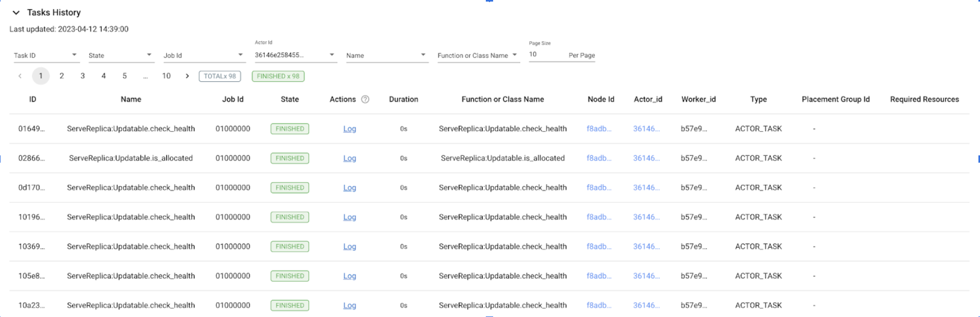Open Log for task 0d170

pyautogui.click(x=350, y=188)
